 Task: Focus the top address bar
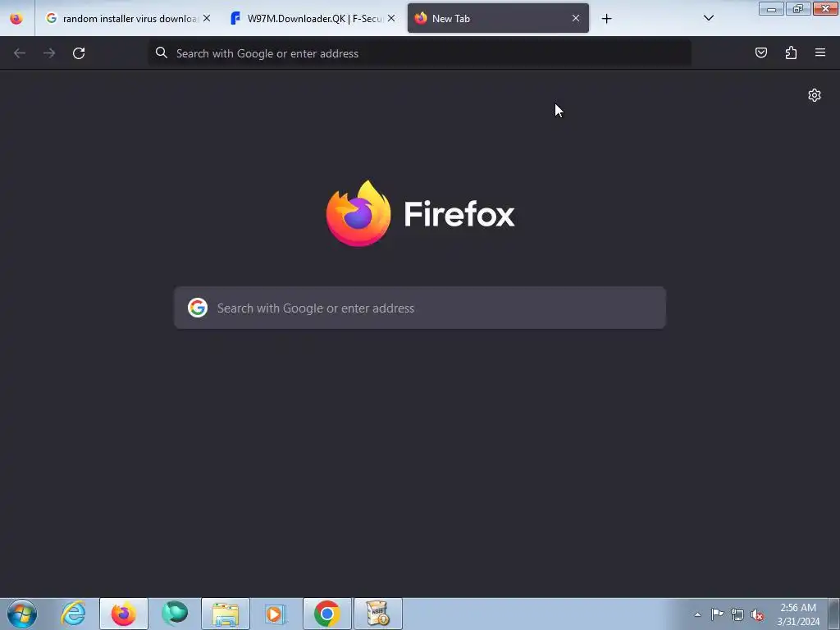pyautogui.click(x=419, y=53)
